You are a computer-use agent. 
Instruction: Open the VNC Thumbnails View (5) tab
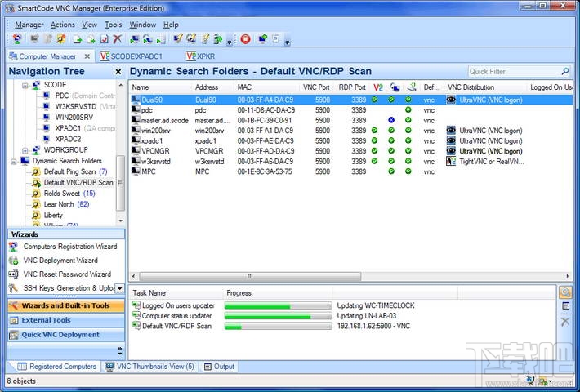coord(149,367)
